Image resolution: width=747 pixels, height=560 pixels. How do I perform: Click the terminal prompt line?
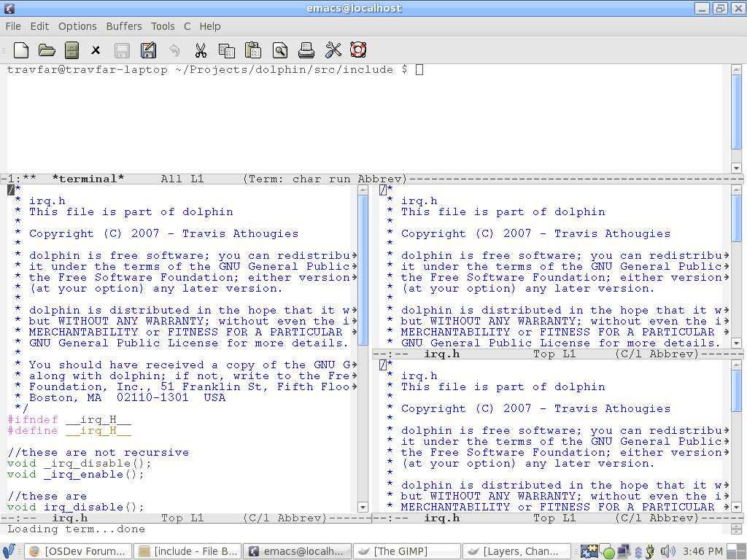pyautogui.click(x=215, y=69)
